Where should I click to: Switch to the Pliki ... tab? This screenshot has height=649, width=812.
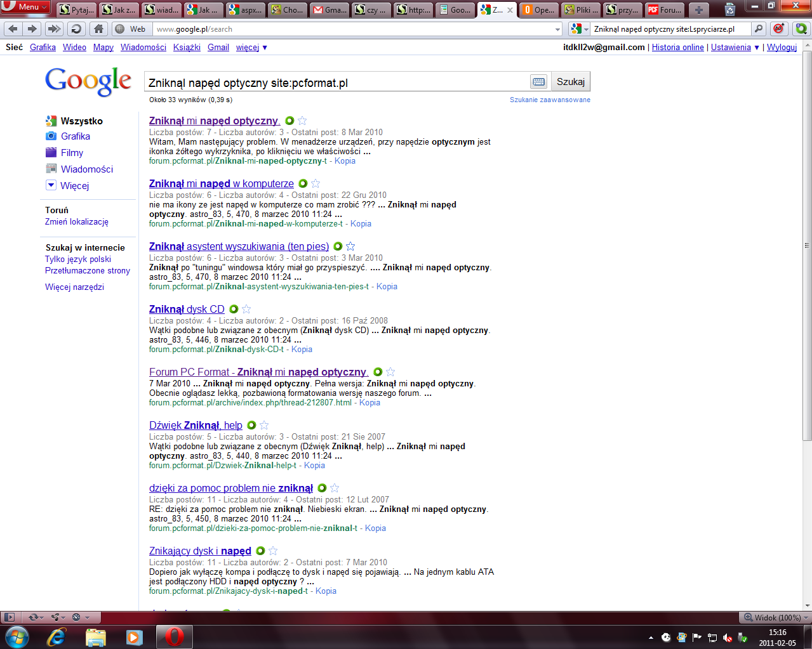pyautogui.click(x=582, y=10)
